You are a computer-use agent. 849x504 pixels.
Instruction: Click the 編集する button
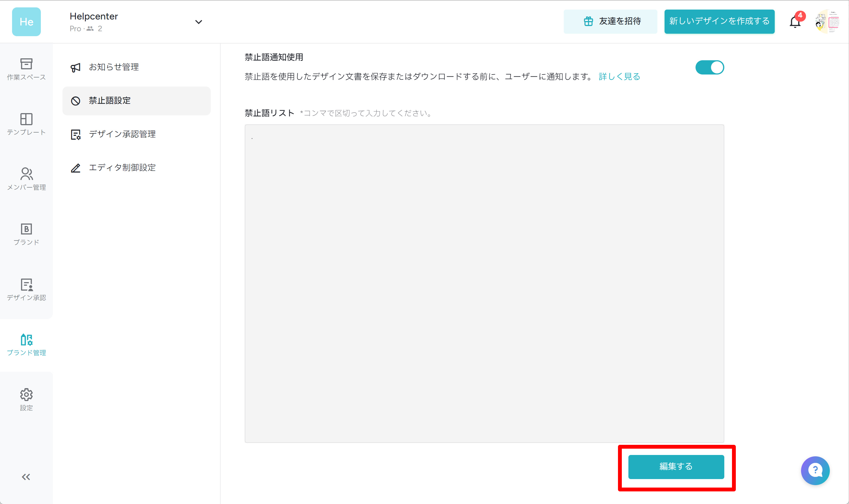click(x=676, y=467)
